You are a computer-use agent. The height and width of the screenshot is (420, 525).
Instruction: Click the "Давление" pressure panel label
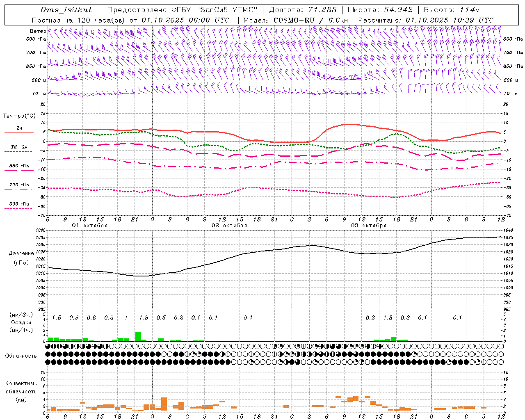point(21,253)
